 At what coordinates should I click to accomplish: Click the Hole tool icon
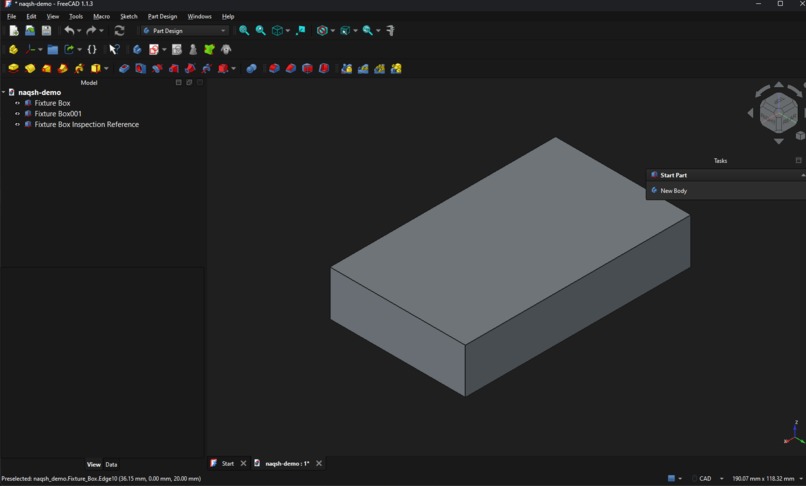[140, 68]
